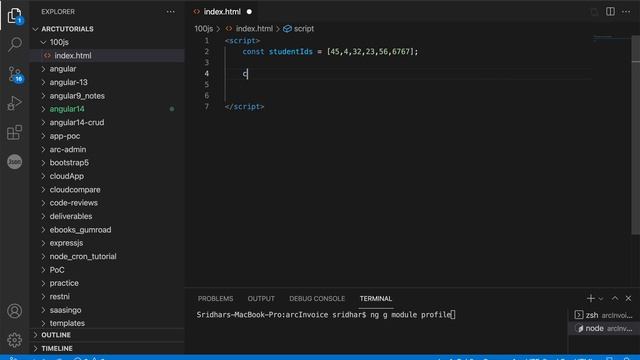This screenshot has width=640, height=360.
Task: Switch to the TERMINAL tab
Action: pos(376,299)
